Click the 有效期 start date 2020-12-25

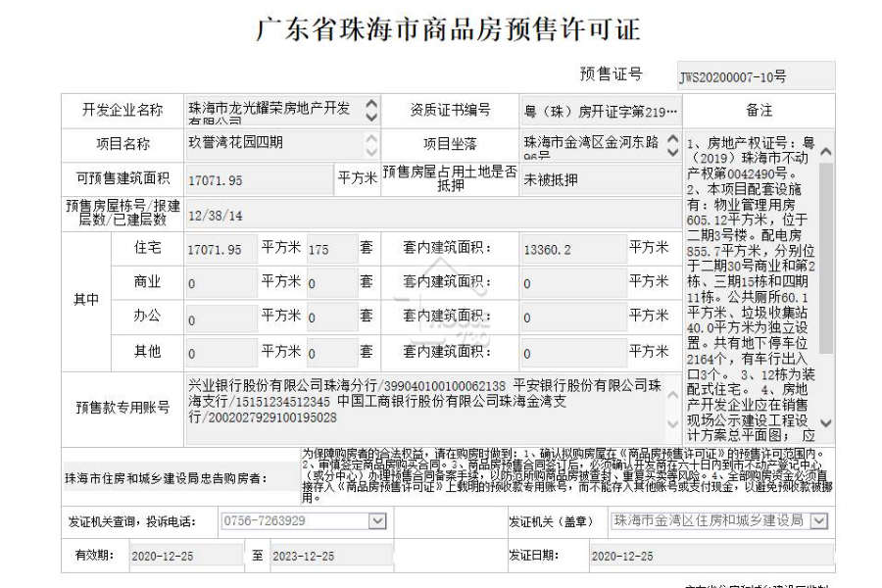pyautogui.click(x=185, y=556)
